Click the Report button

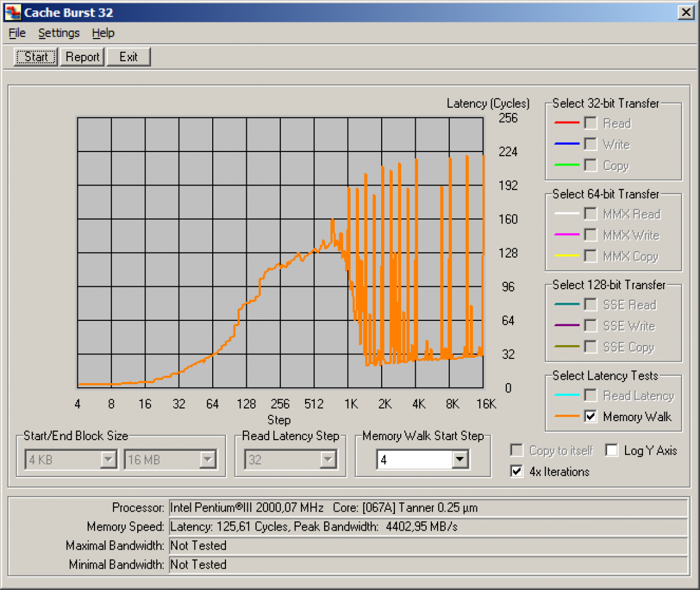(x=82, y=56)
